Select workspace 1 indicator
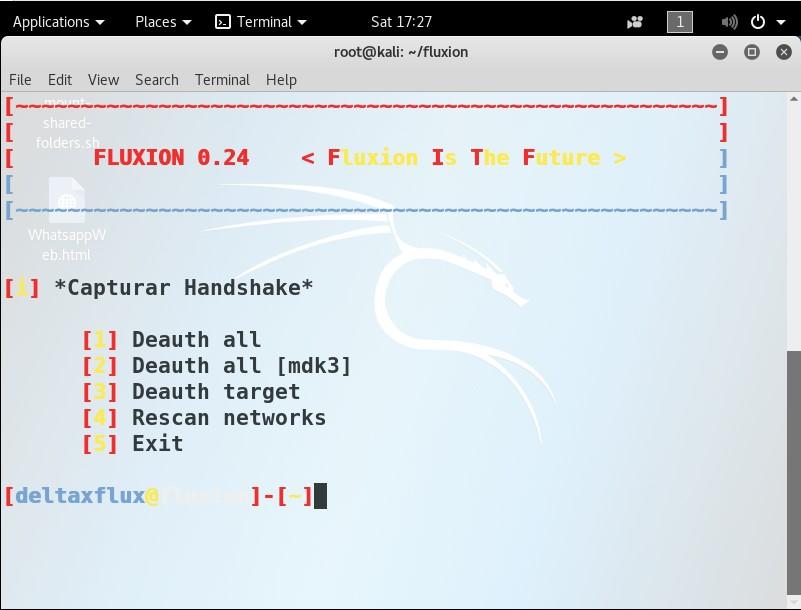 tap(679, 22)
